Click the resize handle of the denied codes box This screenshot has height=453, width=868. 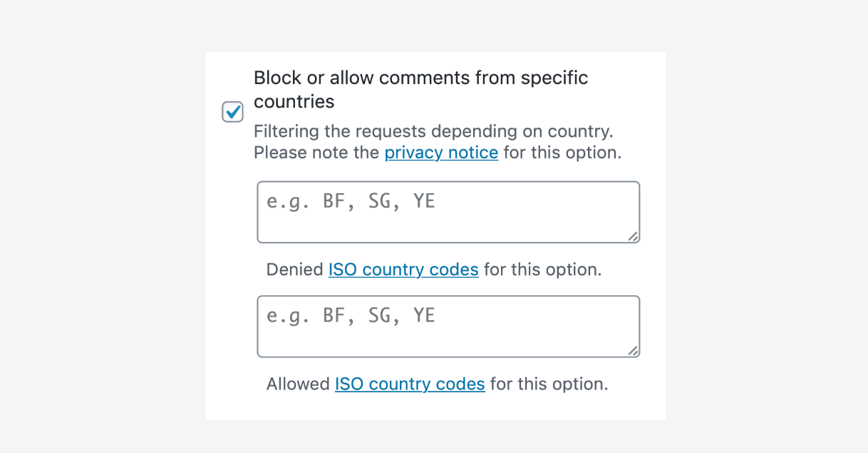633,236
